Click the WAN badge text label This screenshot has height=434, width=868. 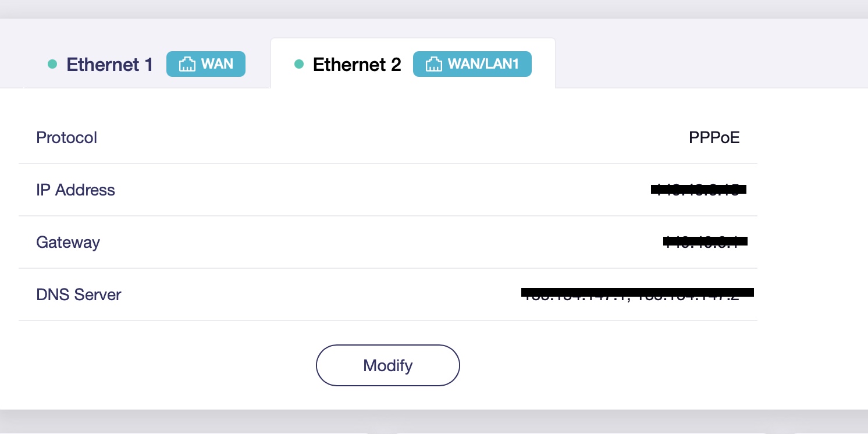click(x=217, y=64)
